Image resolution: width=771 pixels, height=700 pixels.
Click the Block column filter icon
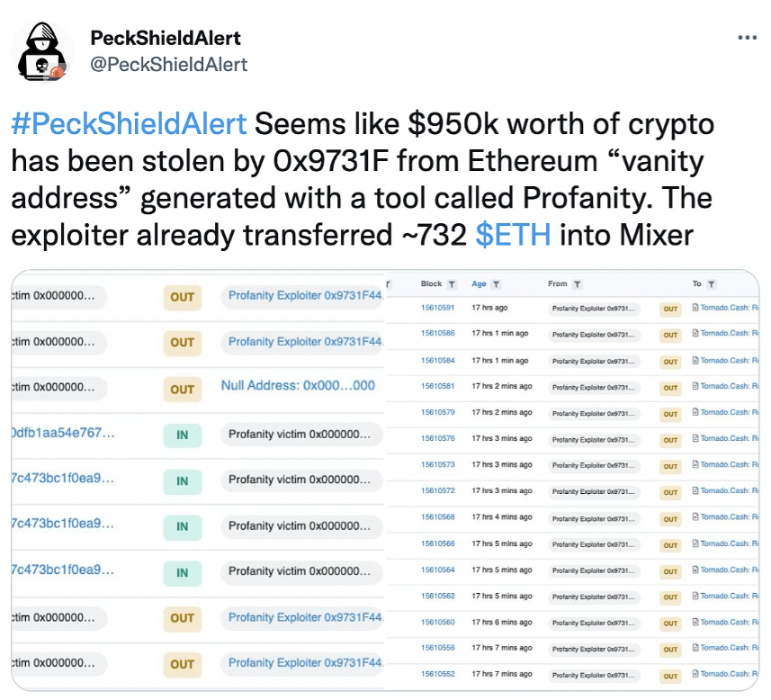click(x=452, y=284)
